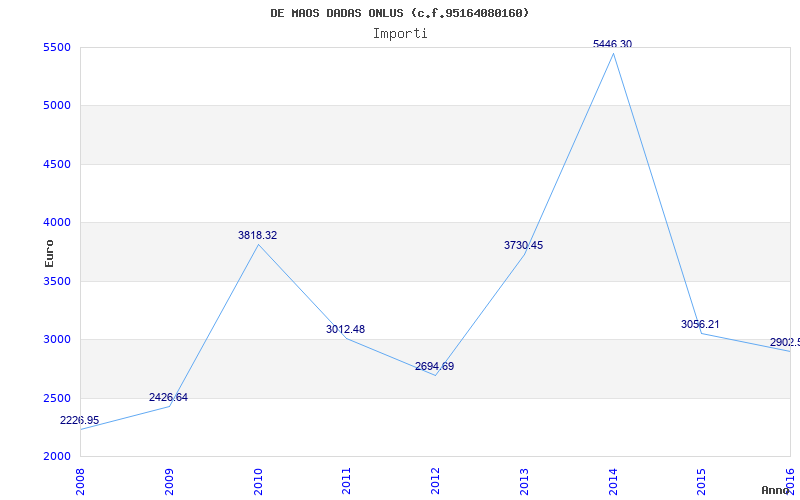Click the 2008 x-axis year label
Viewport: 800px width, 500px height.
(80, 482)
